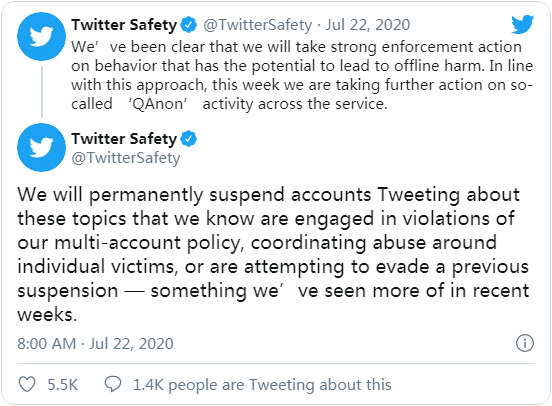This screenshot has width=552, height=406.
Task: Open the @TwitterSafety handle in the top tweet
Action: coord(258,25)
